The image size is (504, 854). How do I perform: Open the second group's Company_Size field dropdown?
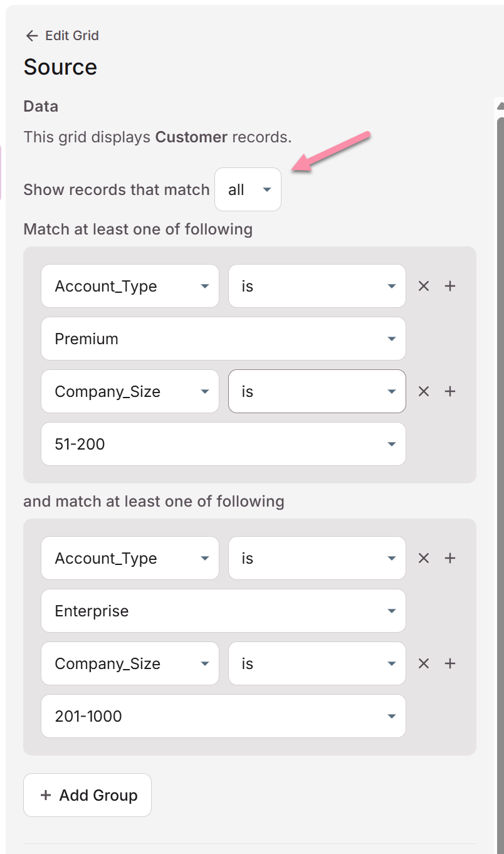point(130,663)
